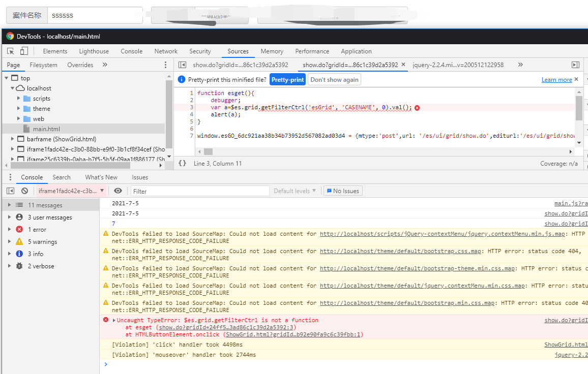Switch to the Overrides navigator tab

[x=80, y=65]
